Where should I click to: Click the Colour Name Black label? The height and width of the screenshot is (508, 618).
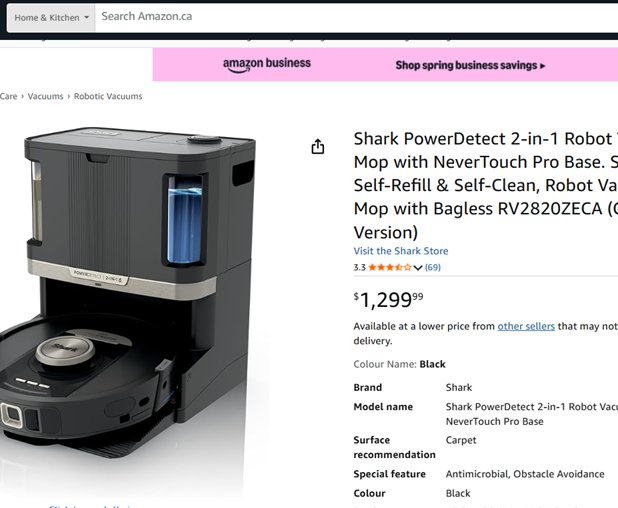click(x=400, y=364)
